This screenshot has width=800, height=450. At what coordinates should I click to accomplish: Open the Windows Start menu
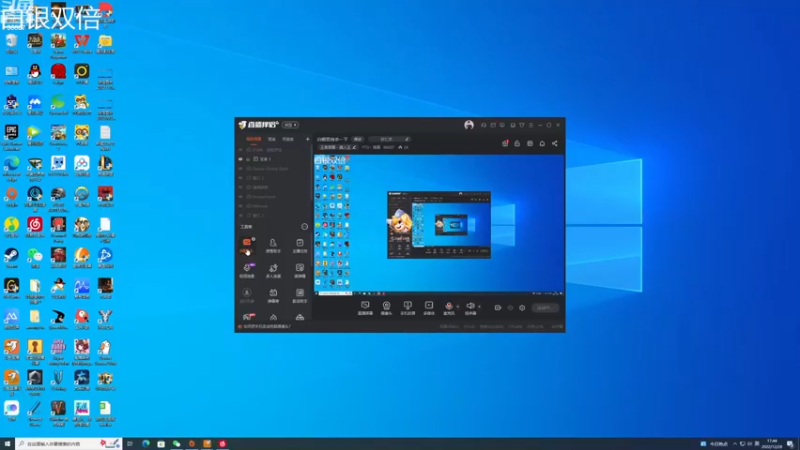point(7,444)
